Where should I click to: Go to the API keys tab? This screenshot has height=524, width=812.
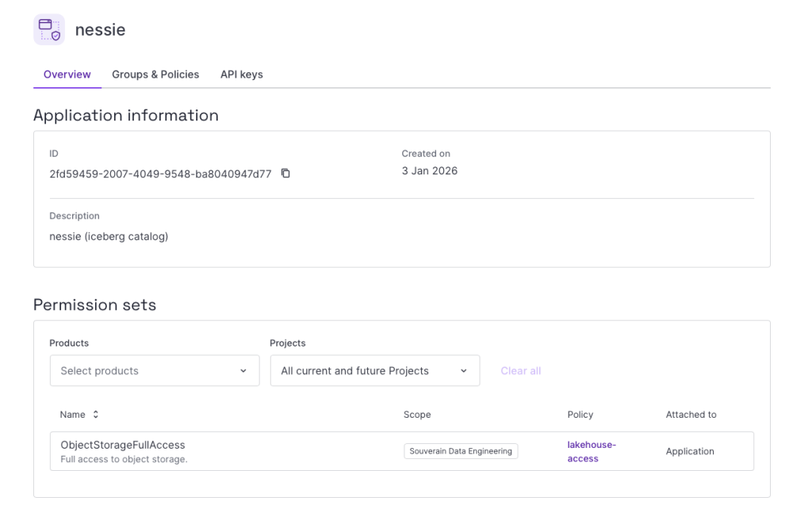[241, 75]
